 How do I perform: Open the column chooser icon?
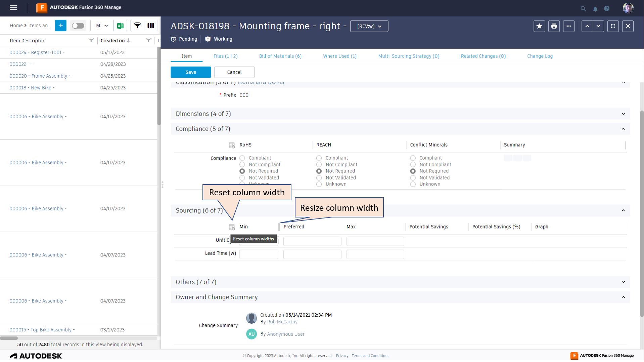(151, 26)
